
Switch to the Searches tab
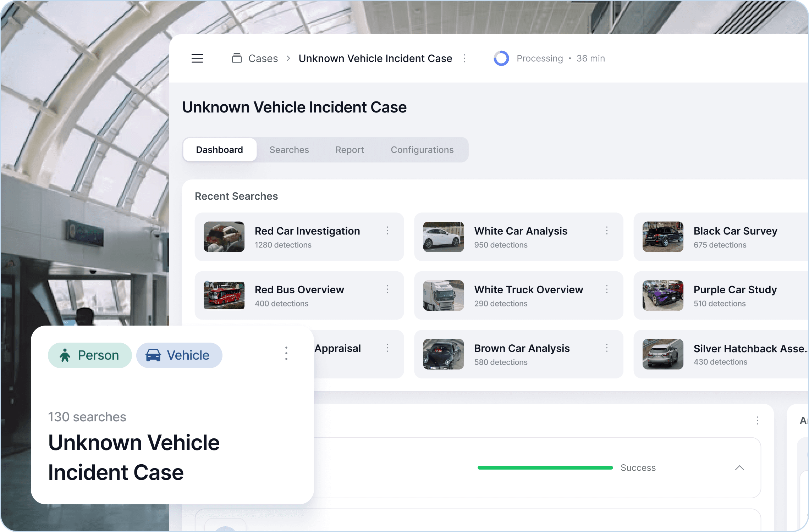coord(289,150)
